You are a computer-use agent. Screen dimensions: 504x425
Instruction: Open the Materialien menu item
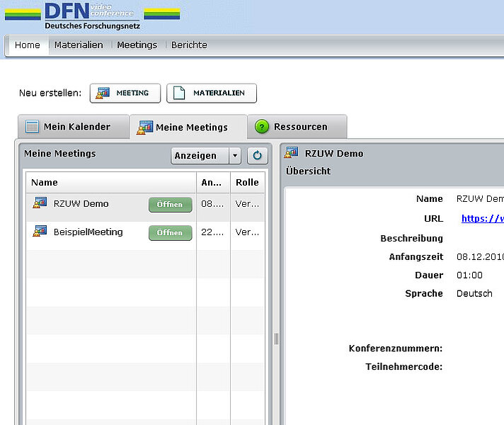click(x=79, y=45)
